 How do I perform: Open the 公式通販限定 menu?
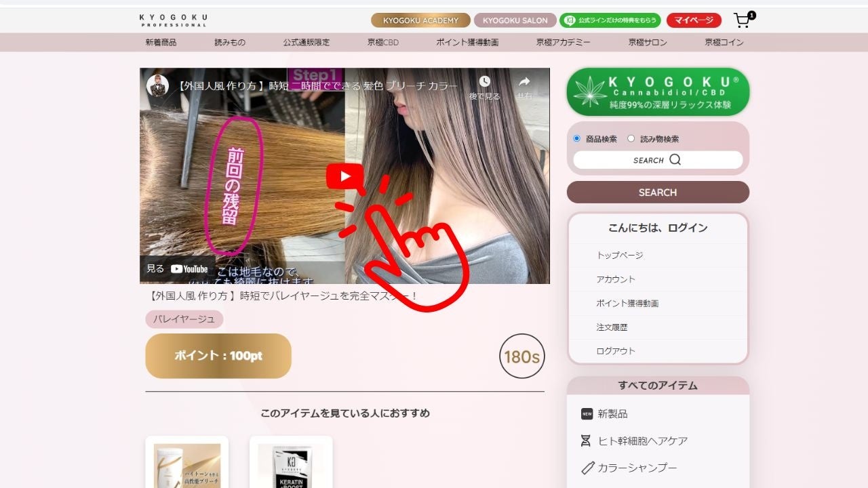coord(307,42)
